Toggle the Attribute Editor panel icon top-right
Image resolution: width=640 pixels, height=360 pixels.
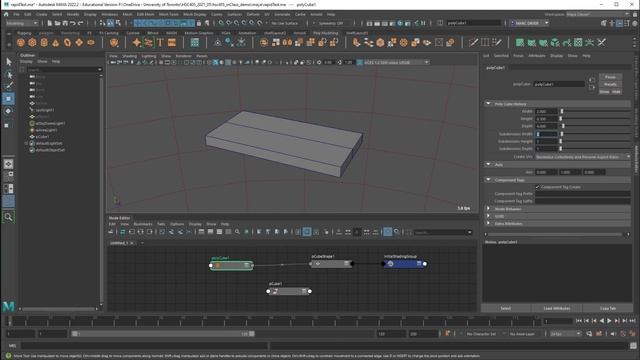pos(619,23)
